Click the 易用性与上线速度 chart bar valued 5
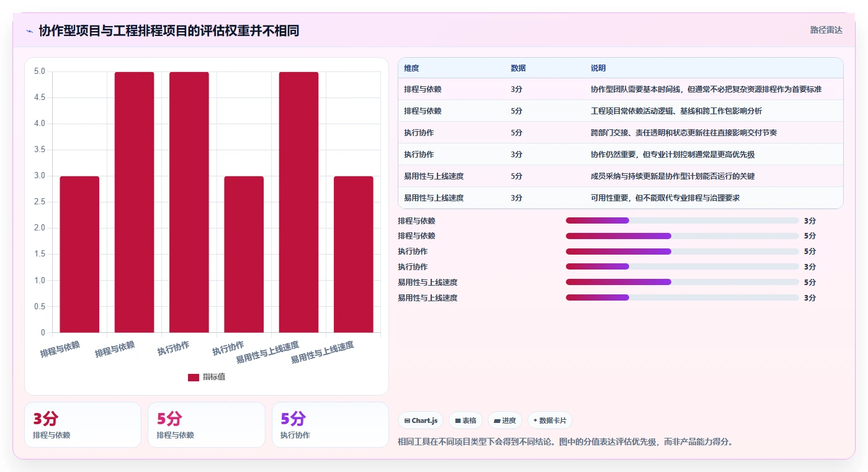Image resolution: width=868 pixels, height=472 pixels. click(298, 202)
